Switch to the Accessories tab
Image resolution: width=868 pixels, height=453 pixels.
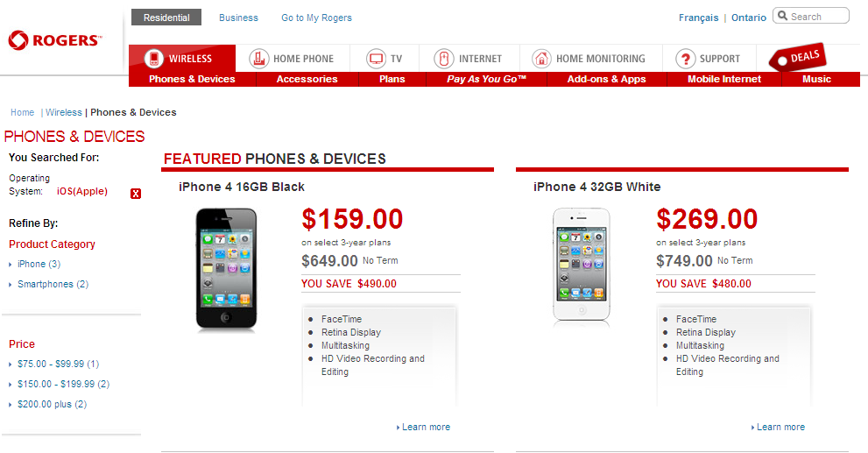(307, 79)
